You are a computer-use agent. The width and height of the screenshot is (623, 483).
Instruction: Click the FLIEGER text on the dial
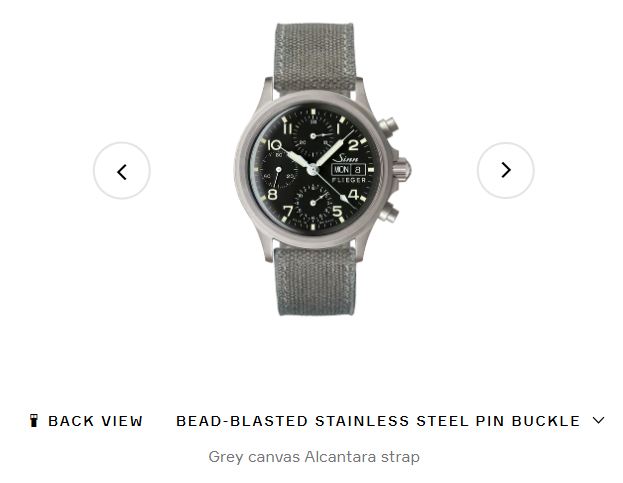click(x=348, y=180)
